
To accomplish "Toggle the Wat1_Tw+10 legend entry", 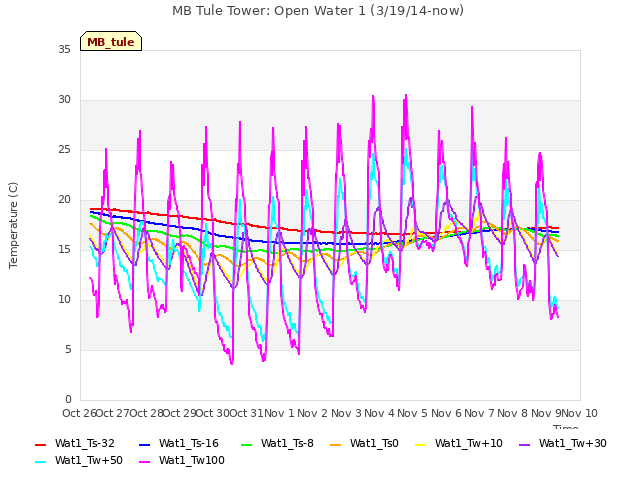I will (x=459, y=443).
